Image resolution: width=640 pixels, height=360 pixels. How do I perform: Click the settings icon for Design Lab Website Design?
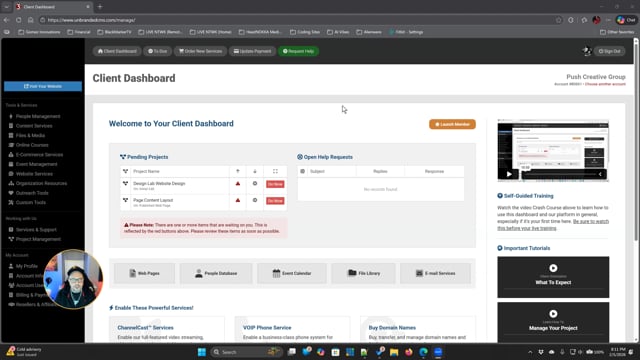tap(255, 184)
